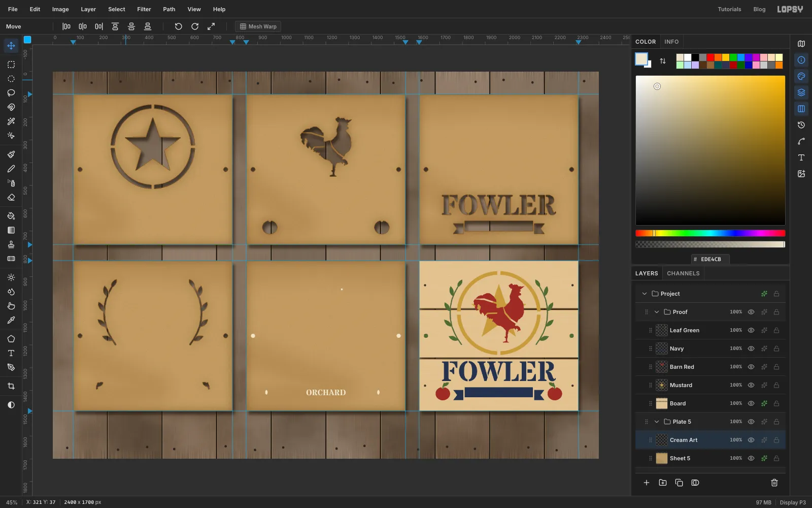Click the Mesh Warp button

[x=258, y=26]
